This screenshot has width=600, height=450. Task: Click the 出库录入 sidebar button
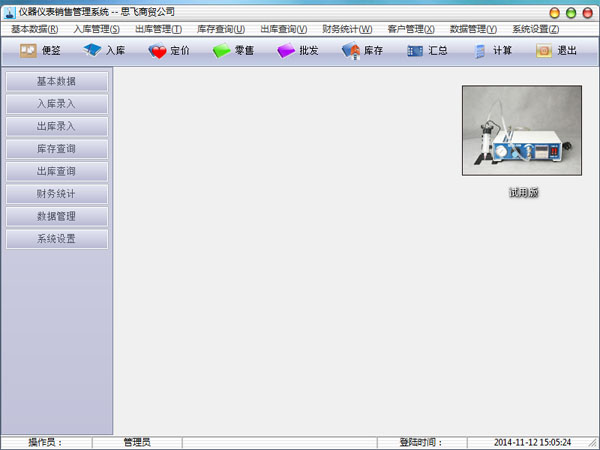click(56, 126)
